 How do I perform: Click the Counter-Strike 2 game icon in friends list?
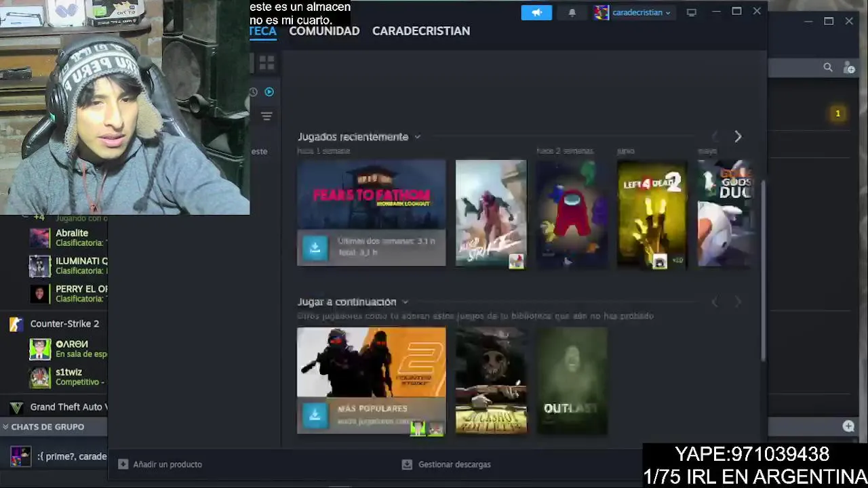[x=16, y=324]
